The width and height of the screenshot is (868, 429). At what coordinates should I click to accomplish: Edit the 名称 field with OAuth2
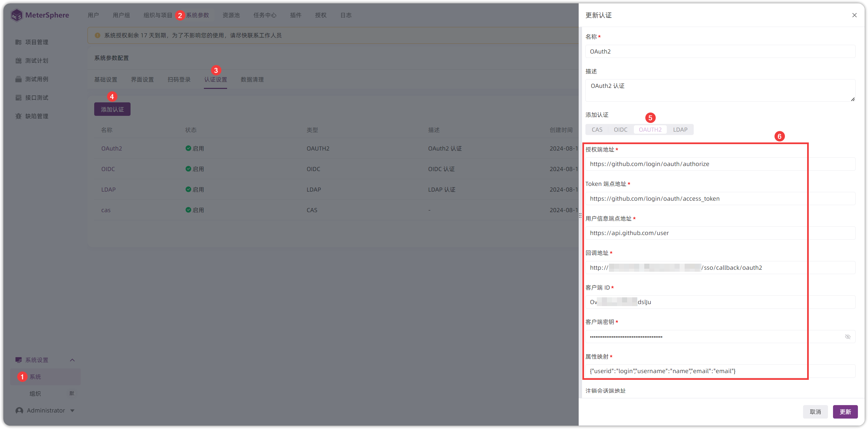pyautogui.click(x=720, y=52)
